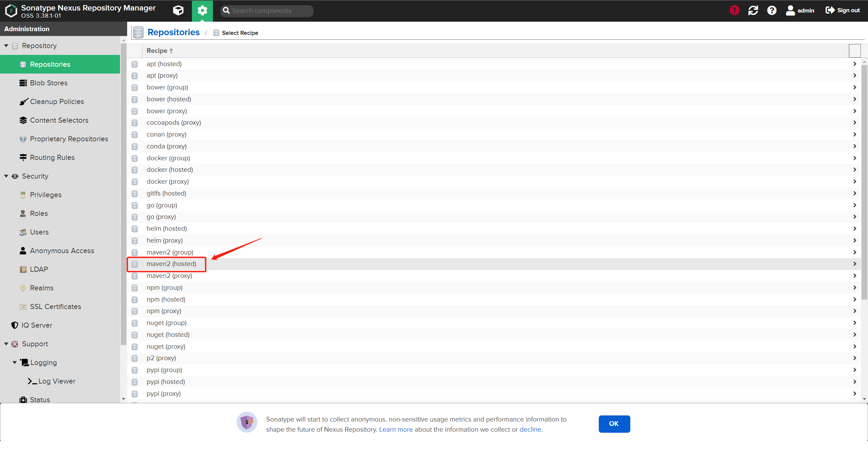Click database icon of docker (hosted) row
This screenshot has width=868, height=451.
[x=135, y=170]
